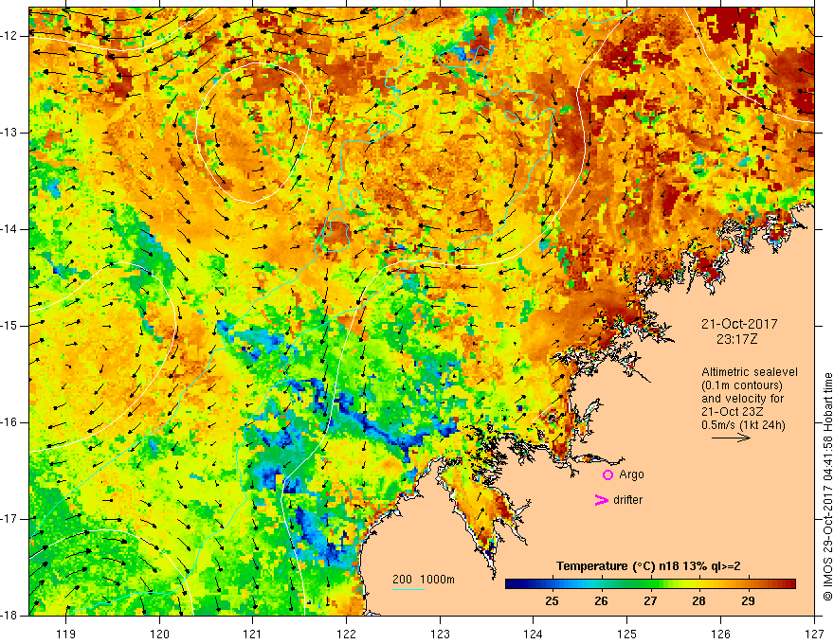834x644 pixels.
Task: Click the temperature color bar near 25
Action: 553,584
